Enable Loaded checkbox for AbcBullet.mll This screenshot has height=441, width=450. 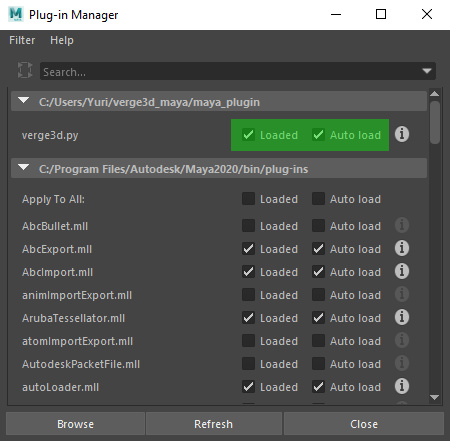coord(248,226)
